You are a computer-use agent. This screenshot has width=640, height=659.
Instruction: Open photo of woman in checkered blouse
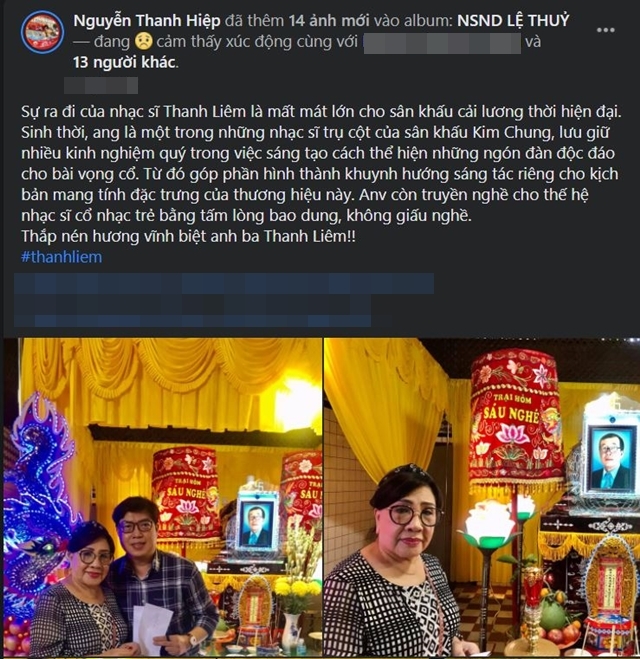(x=482, y=497)
